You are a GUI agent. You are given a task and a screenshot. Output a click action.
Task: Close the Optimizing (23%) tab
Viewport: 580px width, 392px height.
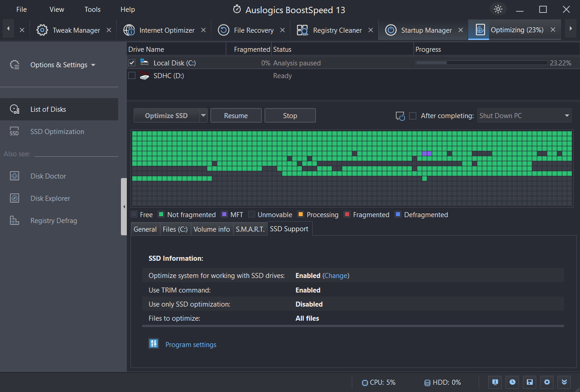click(553, 30)
